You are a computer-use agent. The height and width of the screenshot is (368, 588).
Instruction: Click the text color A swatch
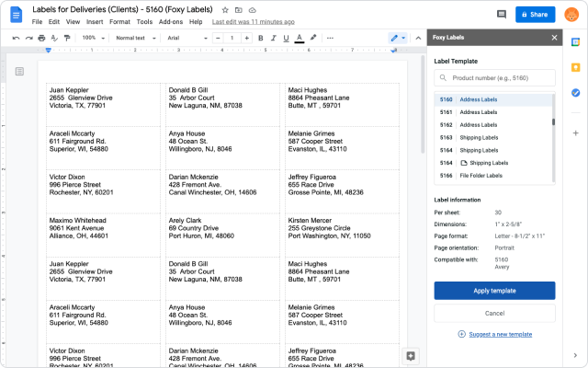point(299,38)
